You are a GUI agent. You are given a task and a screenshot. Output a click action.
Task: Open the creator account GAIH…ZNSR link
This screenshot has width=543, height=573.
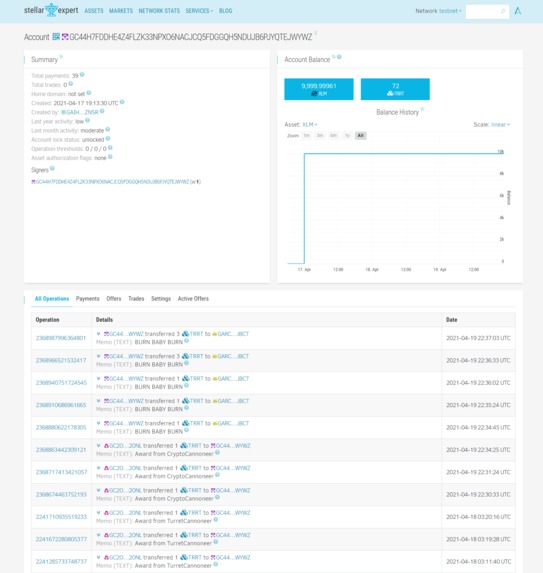pyautogui.click(x=80, y=112)
